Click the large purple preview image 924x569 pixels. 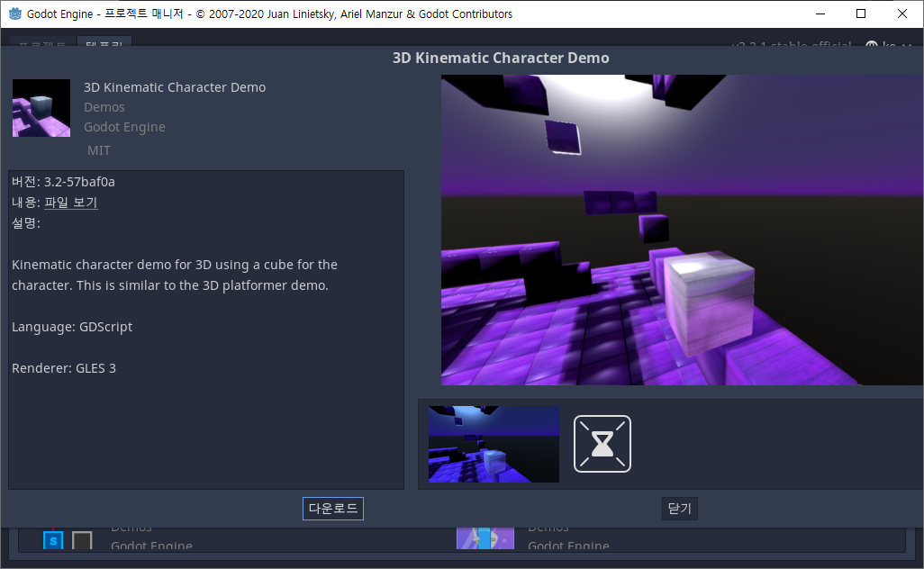[x=683, y=230]
